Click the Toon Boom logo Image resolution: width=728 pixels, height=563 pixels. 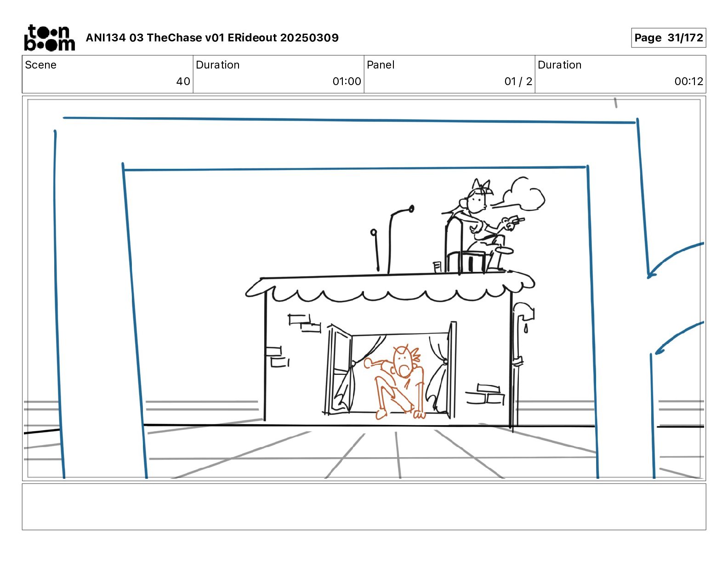49,38
